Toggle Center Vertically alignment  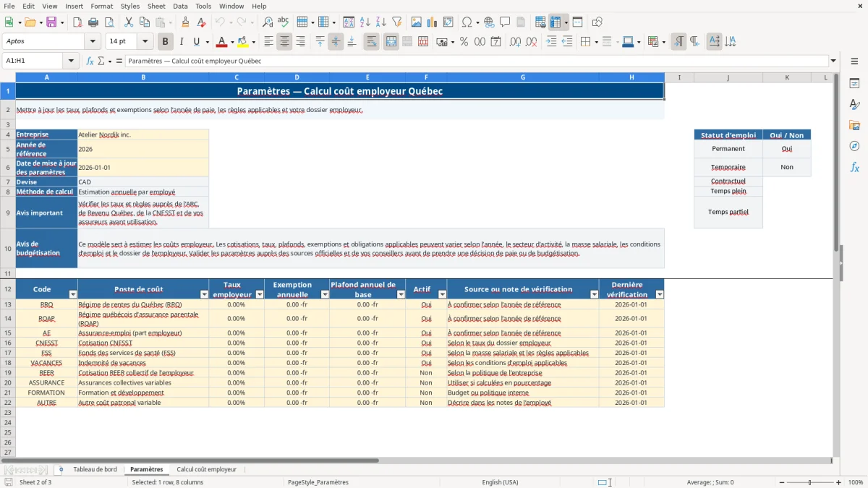pos(336,42)
